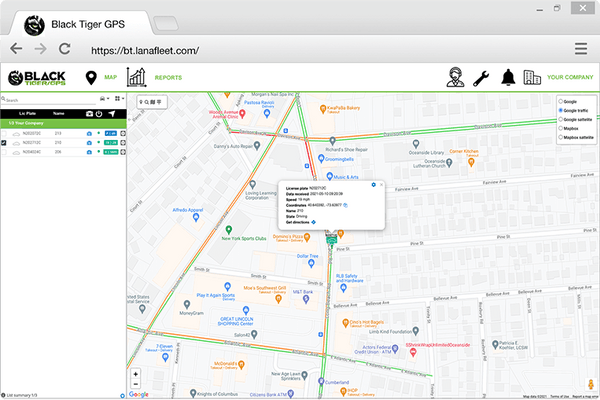This screenshot has width=600, height=400.
Task: Click the blue Get directions diamond icon
Action: [314, 222]
